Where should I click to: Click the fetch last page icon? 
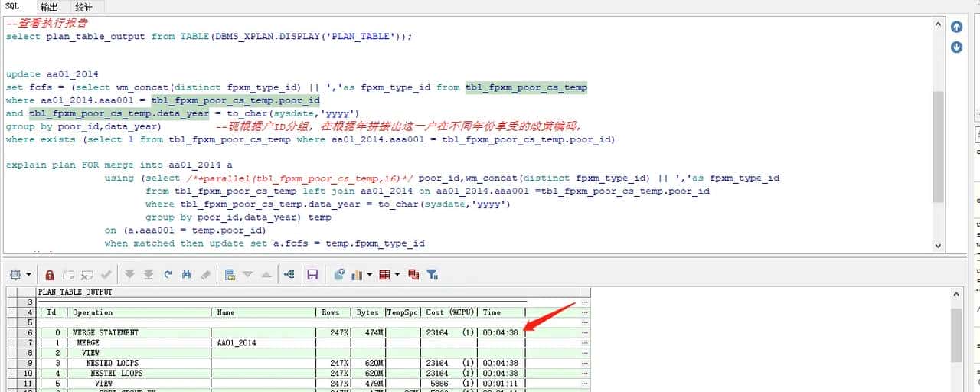tap(149, 274)
